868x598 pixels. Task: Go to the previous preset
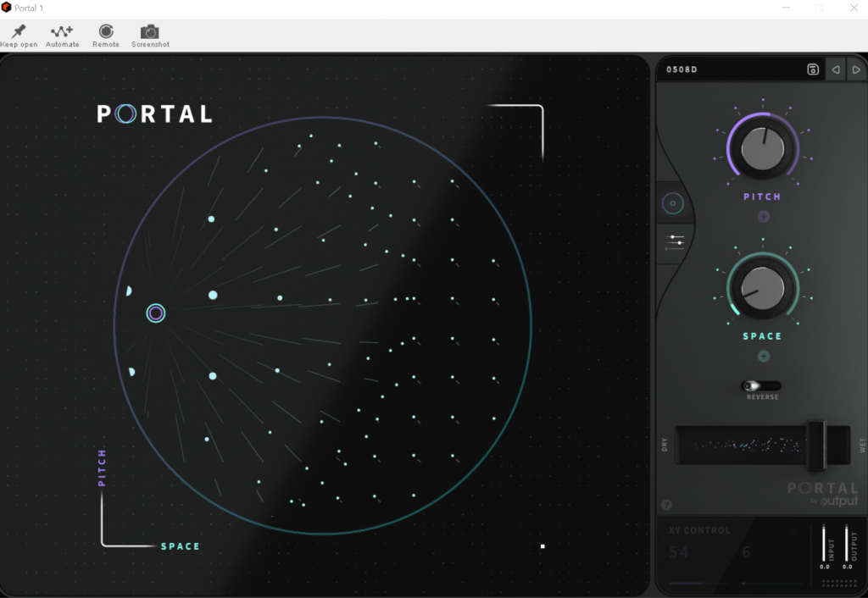835,69
